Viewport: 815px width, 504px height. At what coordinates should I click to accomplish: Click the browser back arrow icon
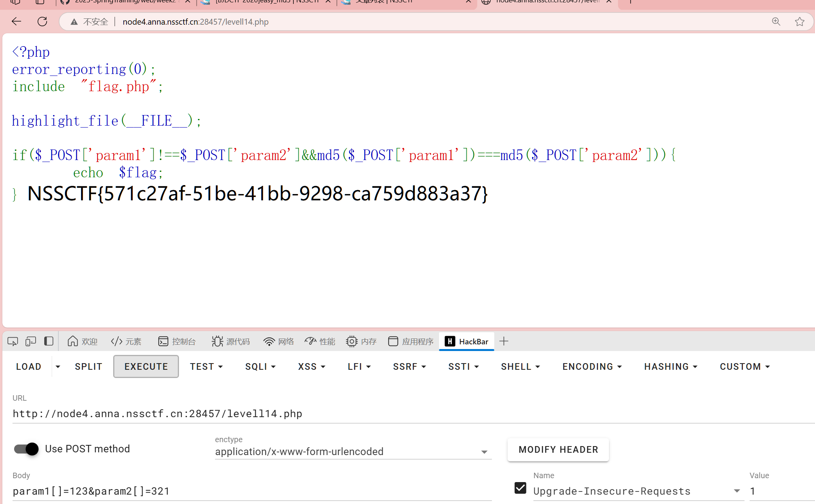16,22
